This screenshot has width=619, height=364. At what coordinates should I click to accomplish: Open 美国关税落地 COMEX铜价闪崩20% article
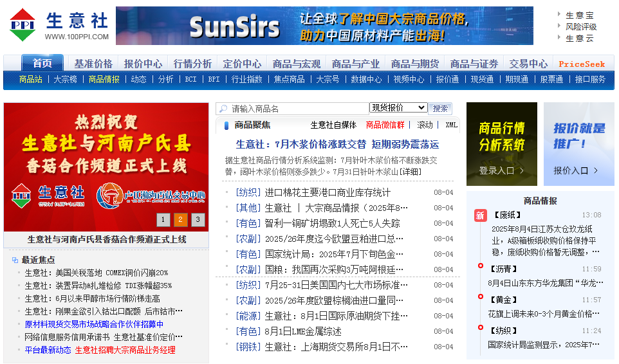click(x=97, y=273)
